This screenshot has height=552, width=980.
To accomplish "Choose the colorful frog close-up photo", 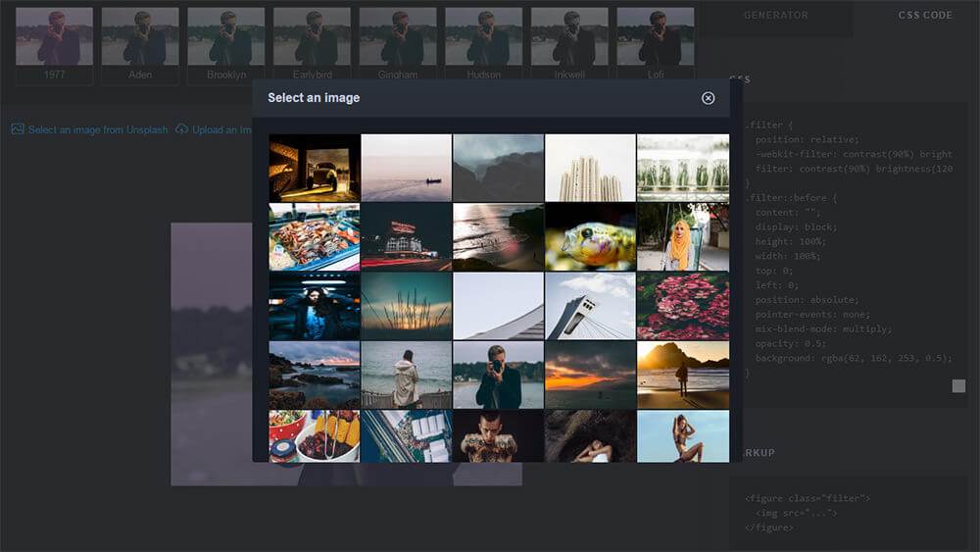I will click(590, 237).
